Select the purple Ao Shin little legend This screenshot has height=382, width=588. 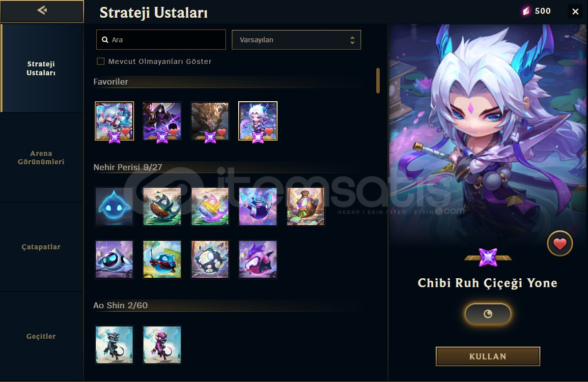[x=162, y=345]
